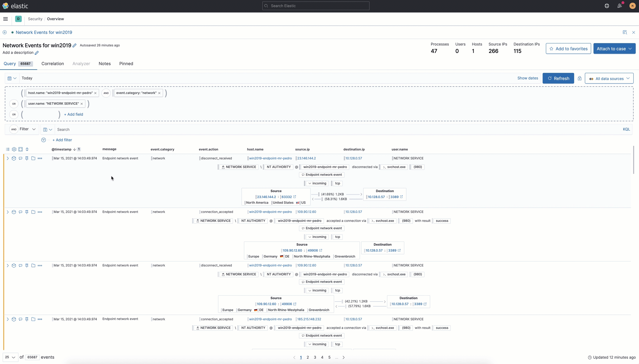This screenshot has height=364, width=639.
Task: Expand the rows-per-page 25 dropdown
Action: click(10, 357)
